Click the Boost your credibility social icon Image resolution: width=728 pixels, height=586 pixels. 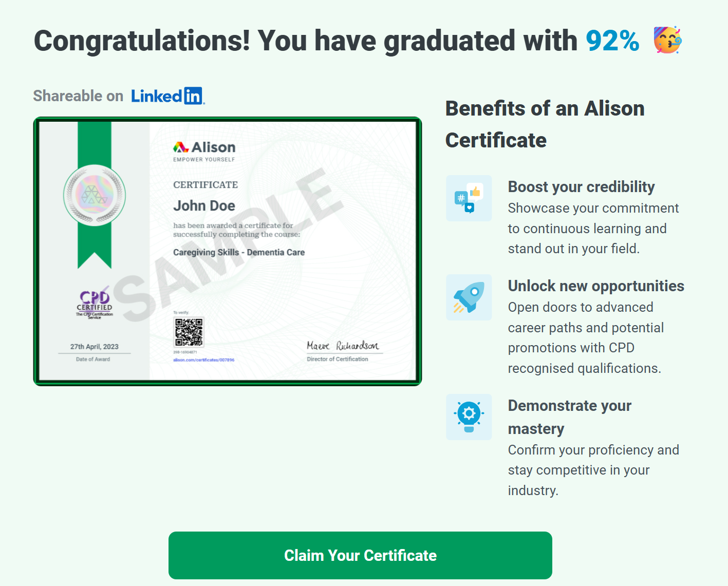pyautogui.click(x=469, y=198)
